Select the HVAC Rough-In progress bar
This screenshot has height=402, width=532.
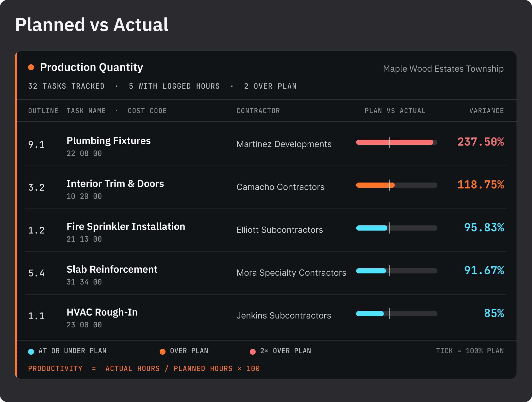point(397,314)
